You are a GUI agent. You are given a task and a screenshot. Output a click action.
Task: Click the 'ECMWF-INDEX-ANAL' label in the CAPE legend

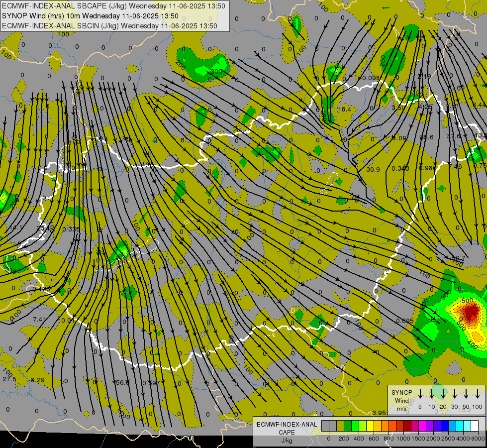click(x=287, y=425)
